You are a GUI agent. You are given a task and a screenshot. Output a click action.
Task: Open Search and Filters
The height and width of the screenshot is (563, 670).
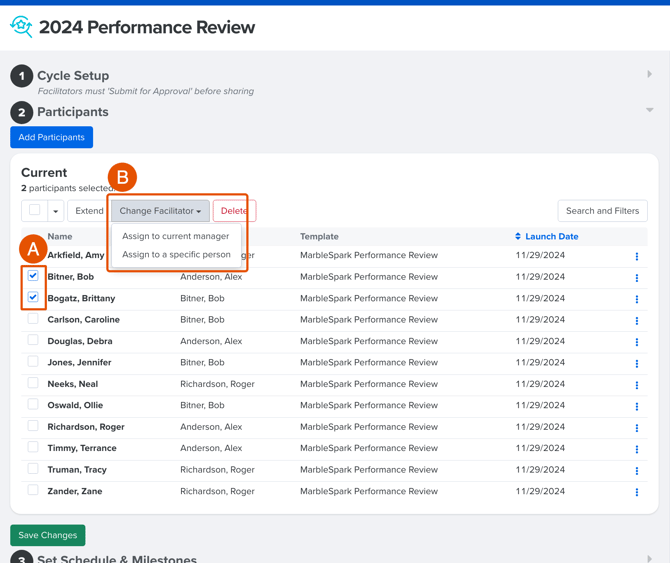602,211
